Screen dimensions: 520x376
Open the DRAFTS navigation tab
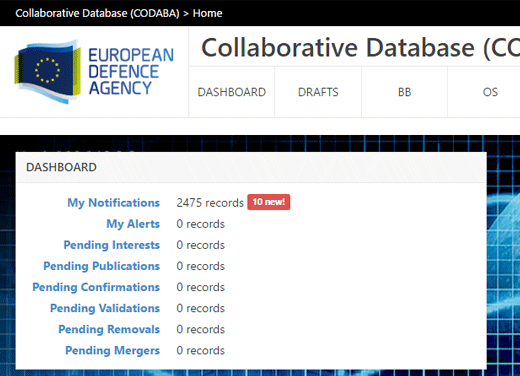(318, 92)
